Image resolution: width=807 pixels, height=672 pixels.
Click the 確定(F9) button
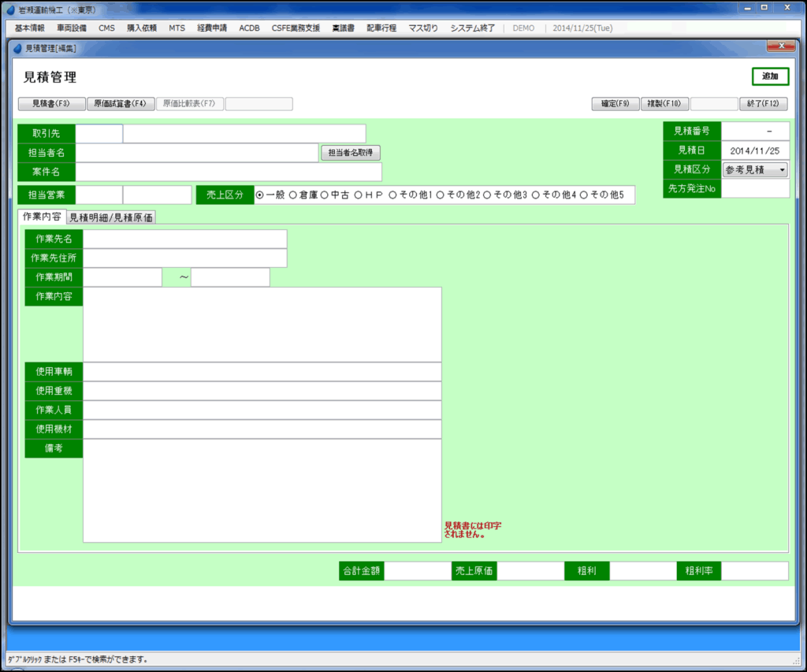point(615,104)
